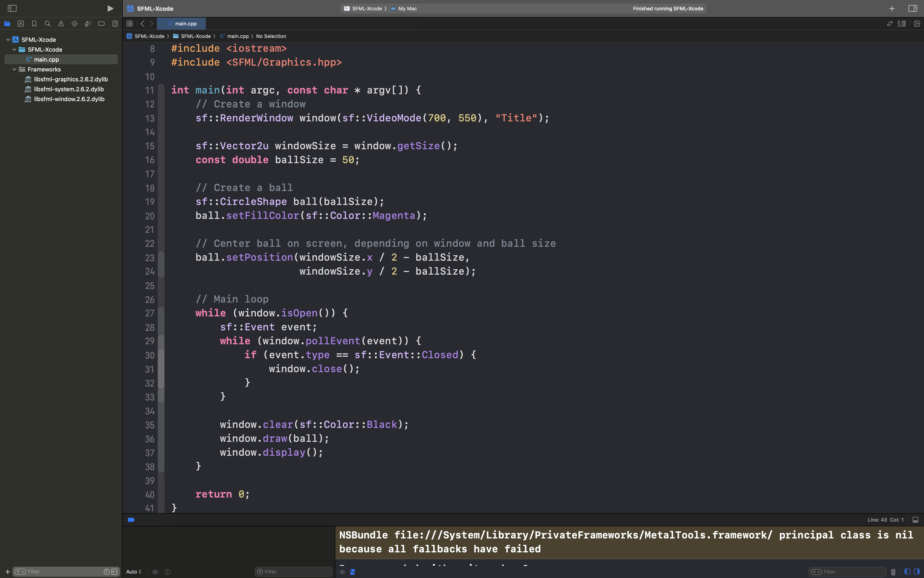The width and height of the screenshot is (924, 578).
Task: Open the Test navigator diamond icon
Action: 75,24
